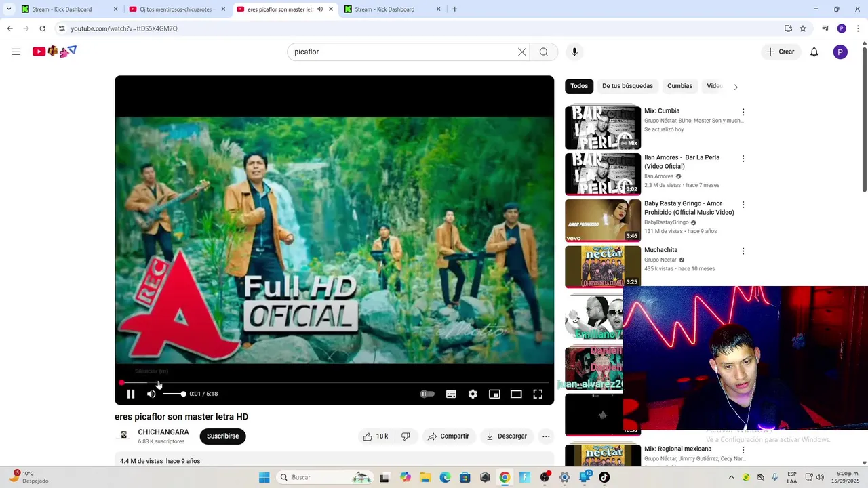Open options for Mix: Cumbia
Screen dimensions: 868x488
(x=743, y=112)
